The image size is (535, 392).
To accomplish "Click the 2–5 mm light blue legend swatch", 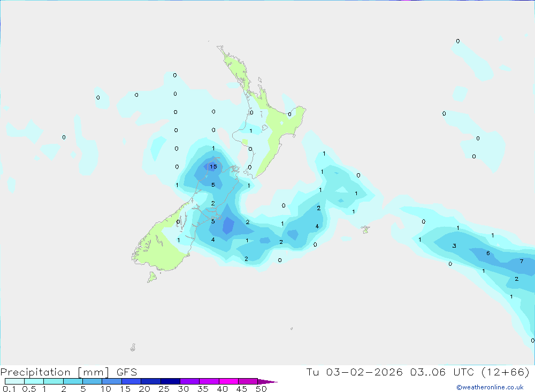I will (73, 381).
